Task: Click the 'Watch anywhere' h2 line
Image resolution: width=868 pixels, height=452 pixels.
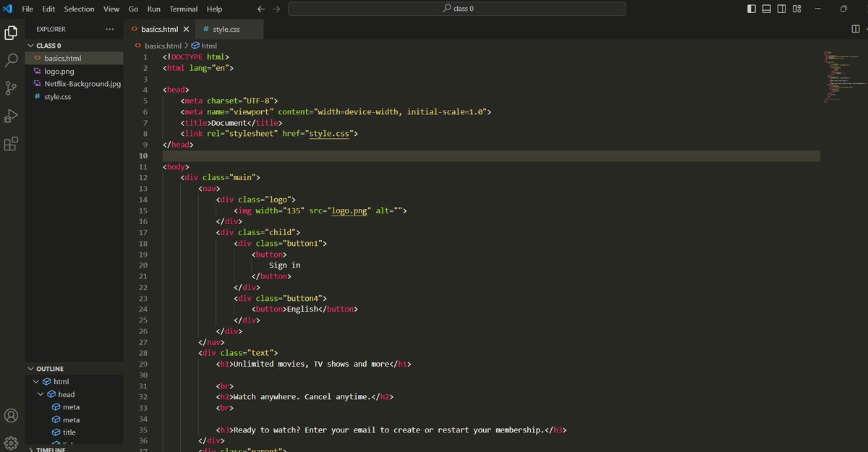Action: tap(305, 397)
